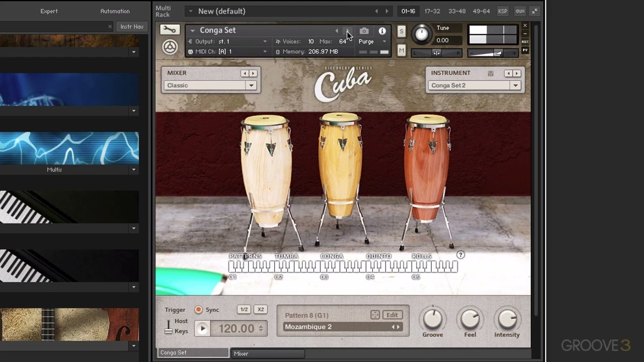Click the red quinto drum

coord(427,168)
